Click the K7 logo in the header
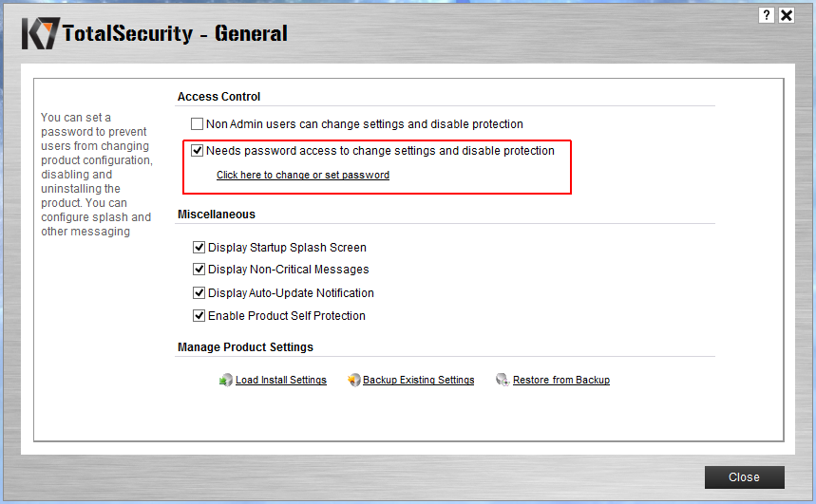This screenshot has width=816, height=504. coord(40,33)
